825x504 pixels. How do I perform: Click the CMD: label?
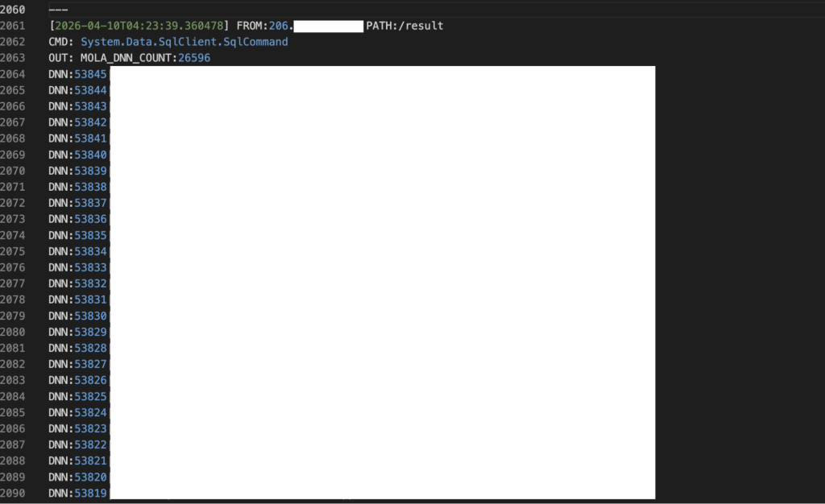click(61, 42)
